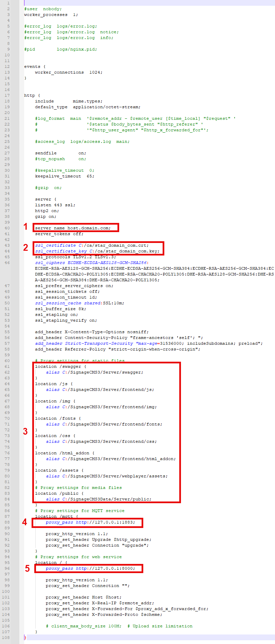
Task: Click red annotation number 5
Action: [x=27, y=568]
